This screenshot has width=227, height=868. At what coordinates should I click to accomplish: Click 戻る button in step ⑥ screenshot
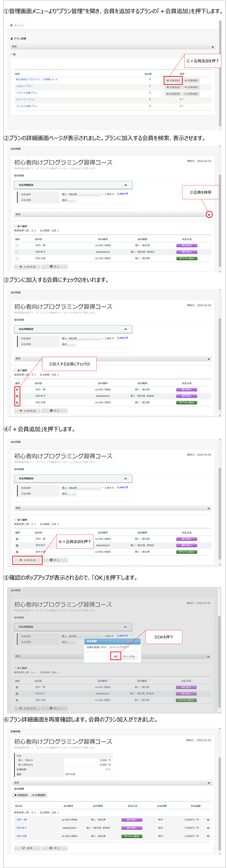click(54, 848)
